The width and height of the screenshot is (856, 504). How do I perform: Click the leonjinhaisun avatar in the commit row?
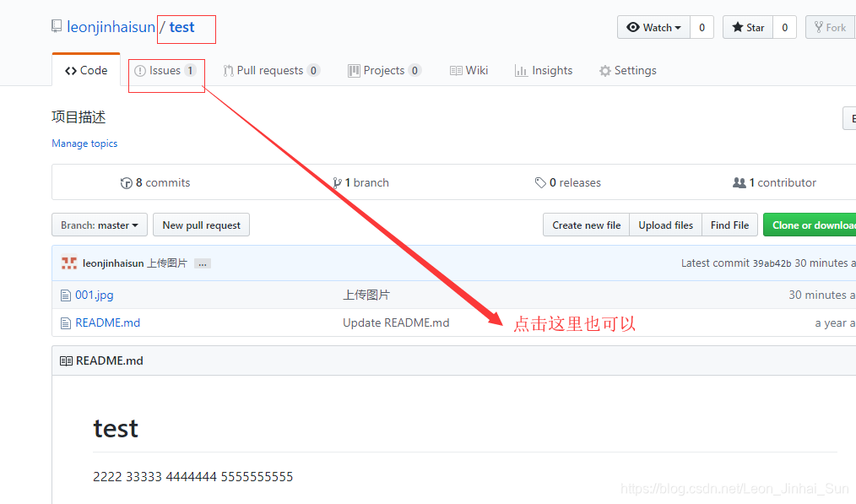pos(68,263)
